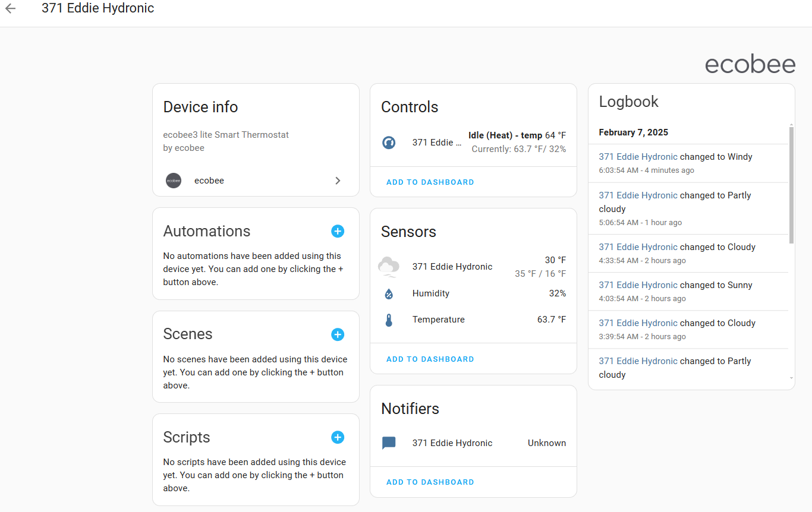Open 371 Eddie Hydronic weather sensor row
Image resolution: width=812 pixels, height=512 pixels.
click(473, 267)
